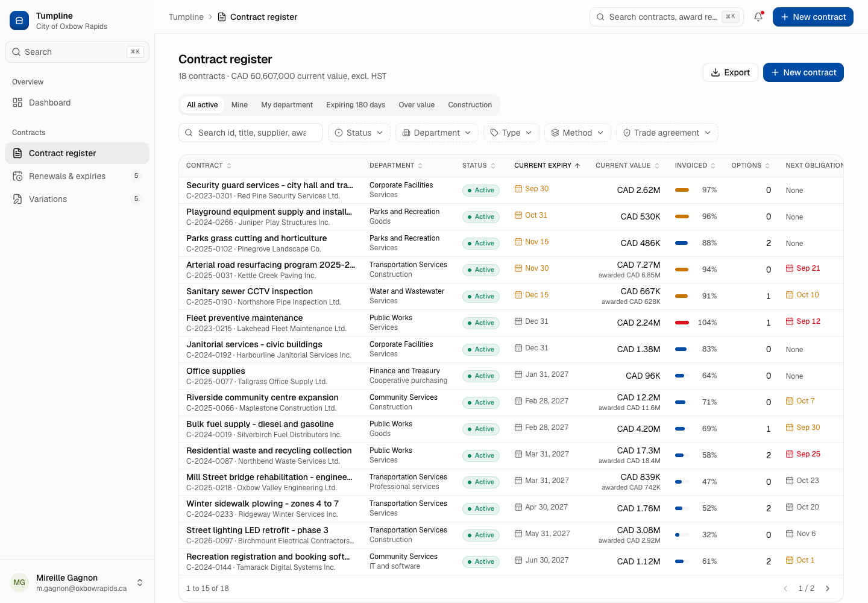
Task: Click the Tumpline breadcrumb link
Action: (x=186, y=17)
